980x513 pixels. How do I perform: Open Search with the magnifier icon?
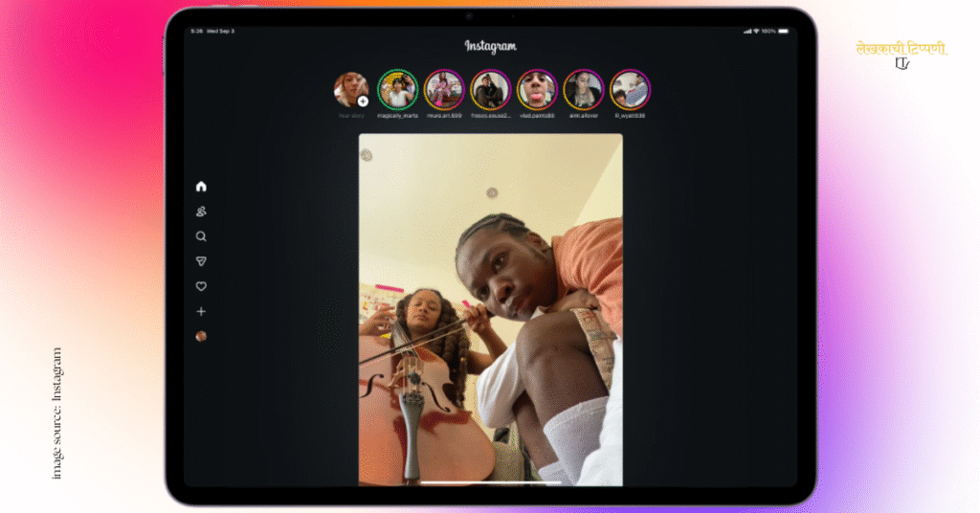coord(201,236)
